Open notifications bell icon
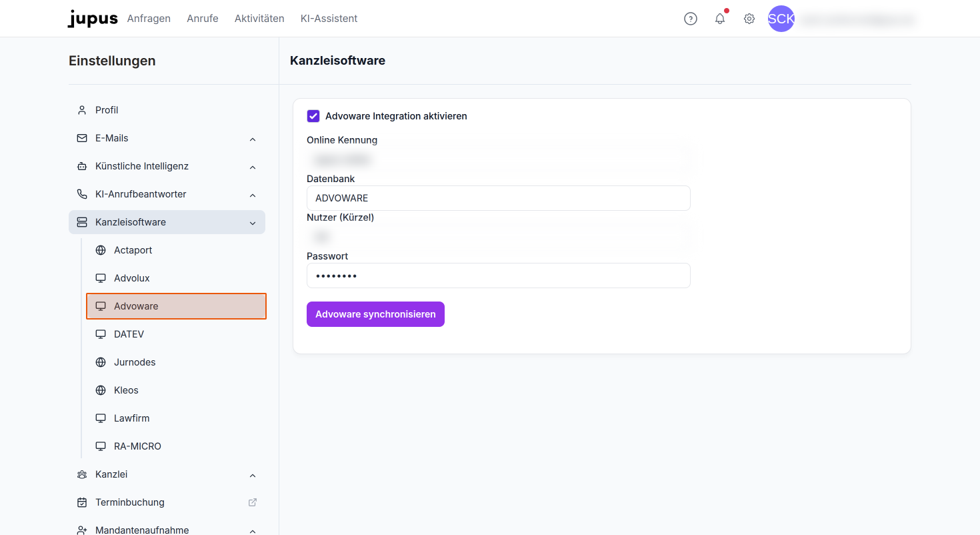This screenshot has height=535, width=980. point(720,19)
